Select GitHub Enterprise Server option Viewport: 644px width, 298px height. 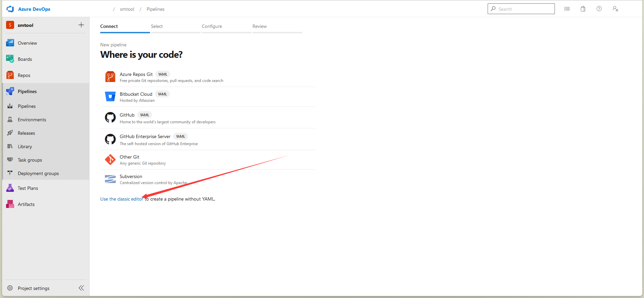(x=145, y=136)
